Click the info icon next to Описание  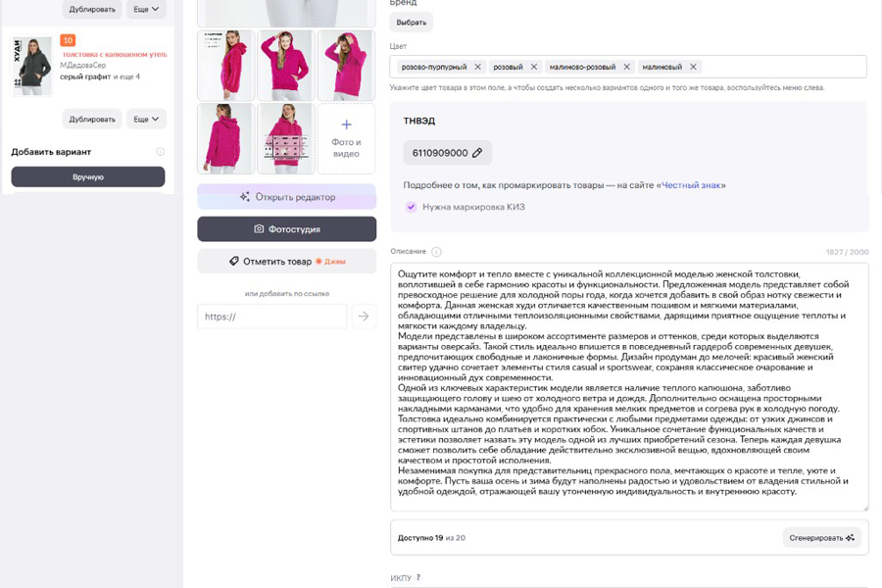436,252
